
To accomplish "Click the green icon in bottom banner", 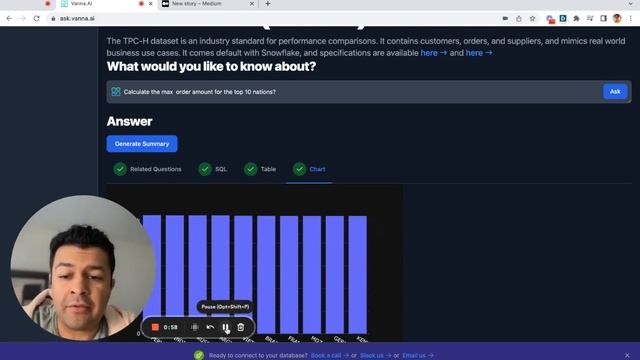I will click(199, 355).
